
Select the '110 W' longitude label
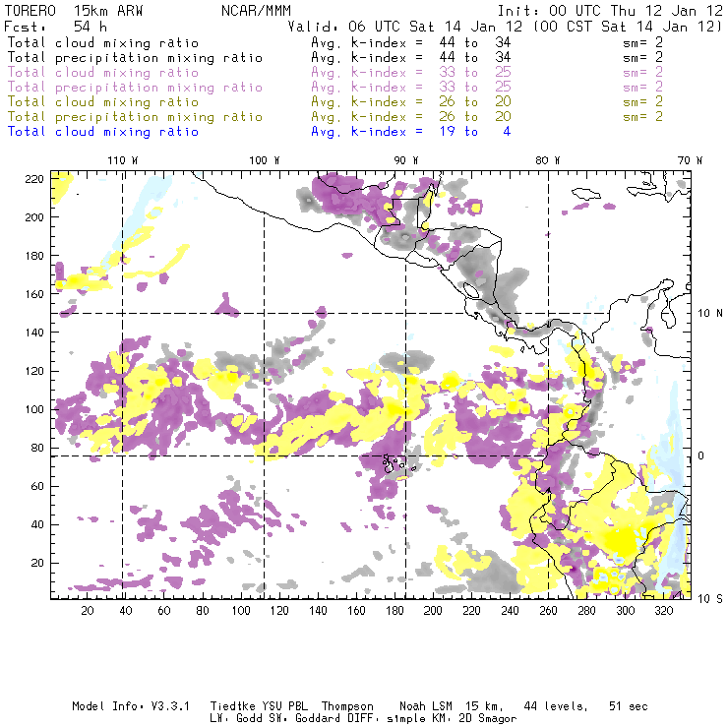[x=123, y=160]
